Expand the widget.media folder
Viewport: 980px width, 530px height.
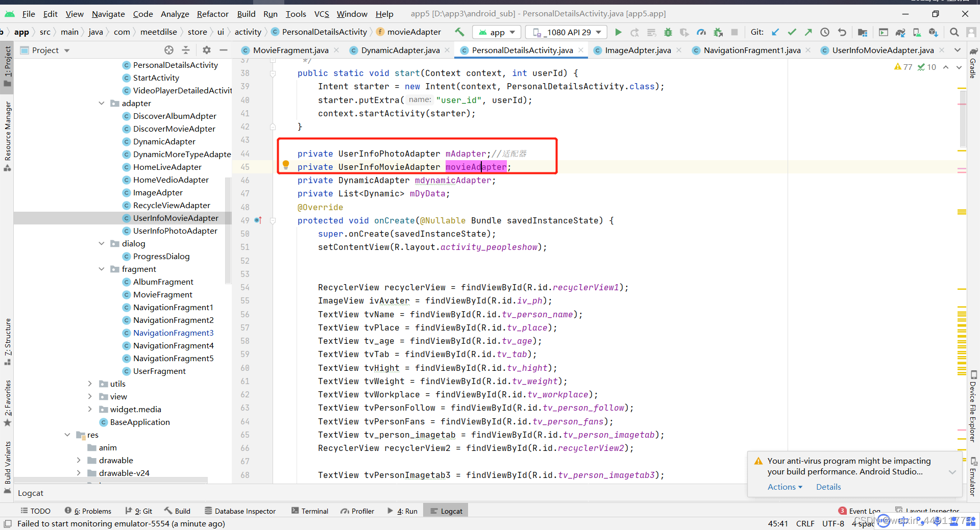pos(90,409)
